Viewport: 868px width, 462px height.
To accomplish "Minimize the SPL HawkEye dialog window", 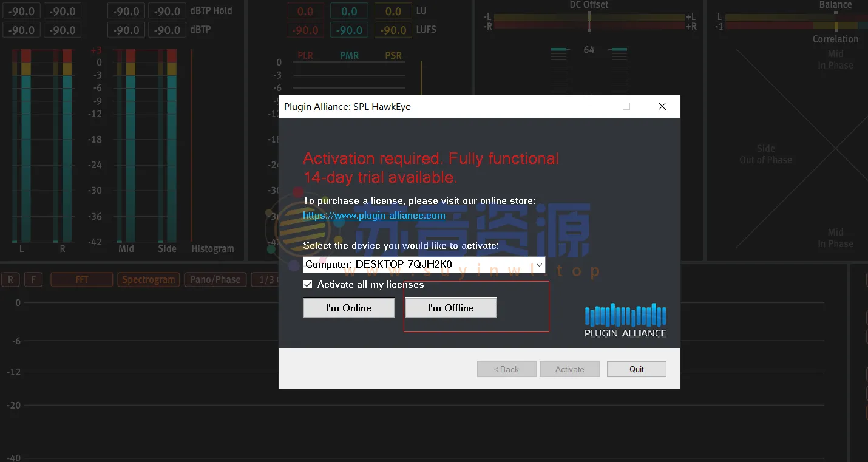I will click(x=591, y=106).
